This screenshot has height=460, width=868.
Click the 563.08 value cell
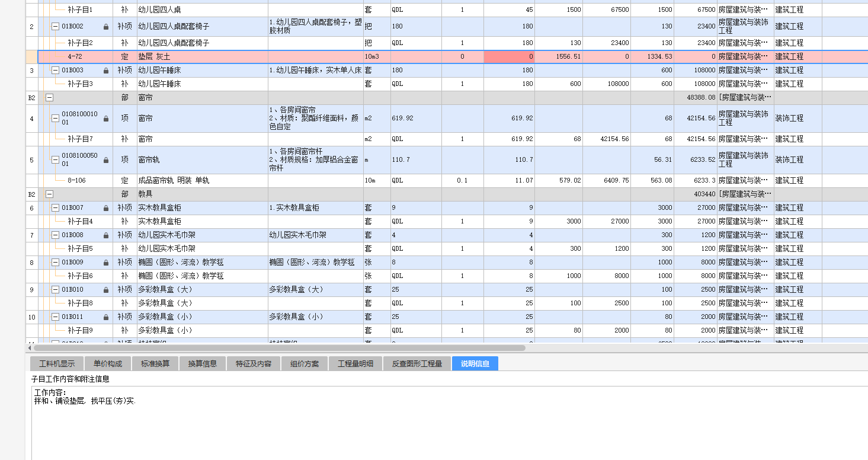coord(652,181)
